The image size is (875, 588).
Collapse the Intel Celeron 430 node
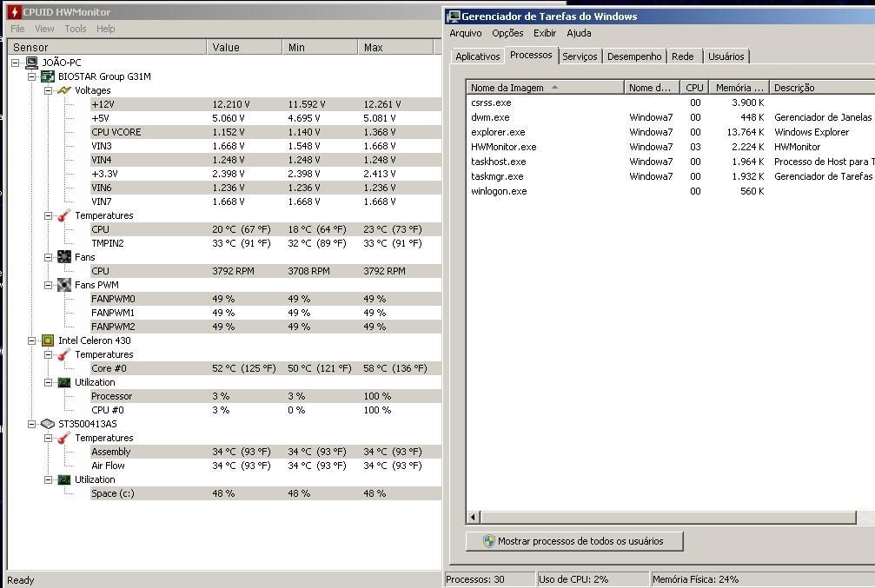click(x=32, y=340)
